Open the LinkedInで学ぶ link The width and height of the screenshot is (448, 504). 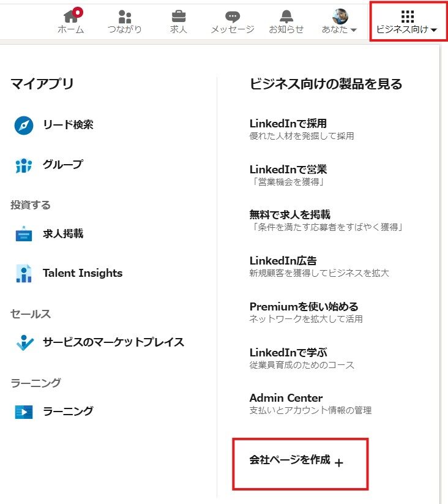click(288, 353)
